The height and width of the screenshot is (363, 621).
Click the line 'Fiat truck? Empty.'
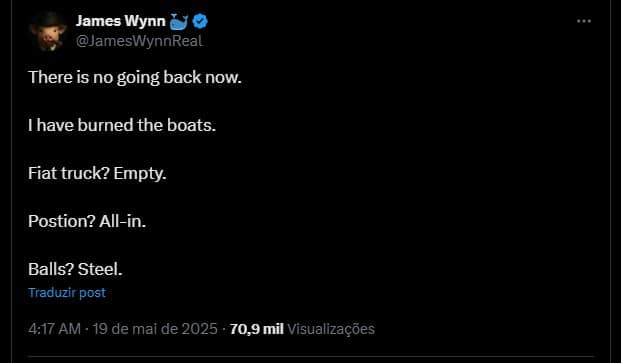point(97,173)
